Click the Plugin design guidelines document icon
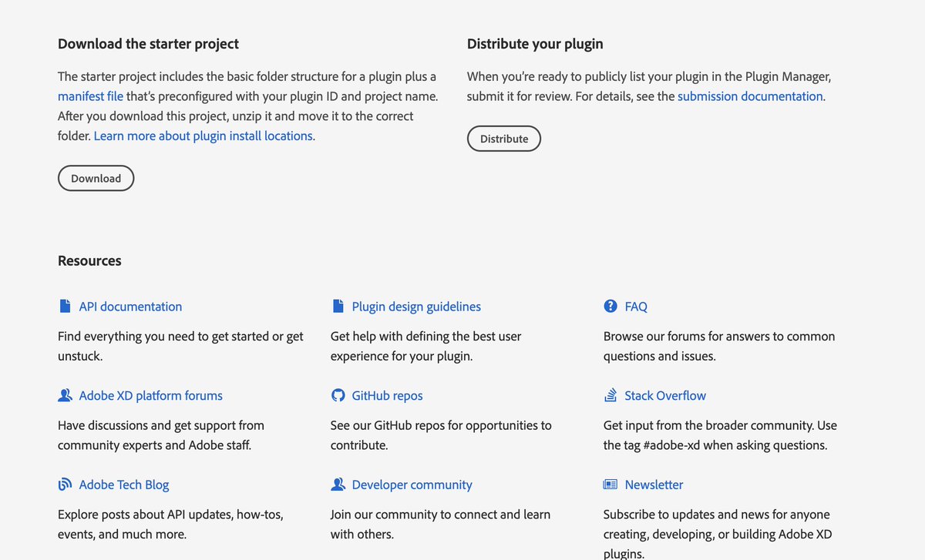 (338, 307)
